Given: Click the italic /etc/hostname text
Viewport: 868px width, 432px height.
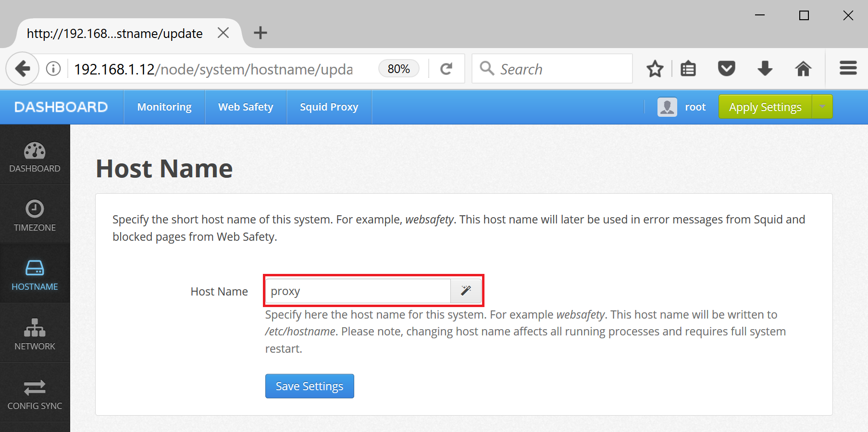Looking at the screenshot, I should 300,332.
